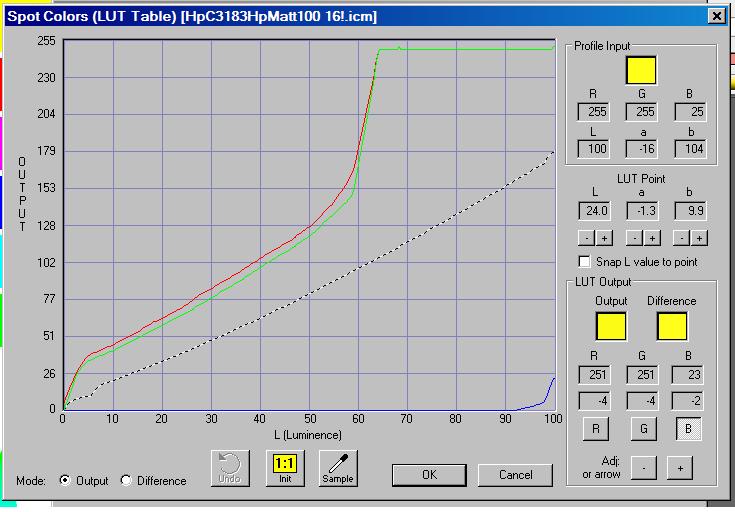
Task: Toggle the R channel button
Action: (x=596, y=429)
